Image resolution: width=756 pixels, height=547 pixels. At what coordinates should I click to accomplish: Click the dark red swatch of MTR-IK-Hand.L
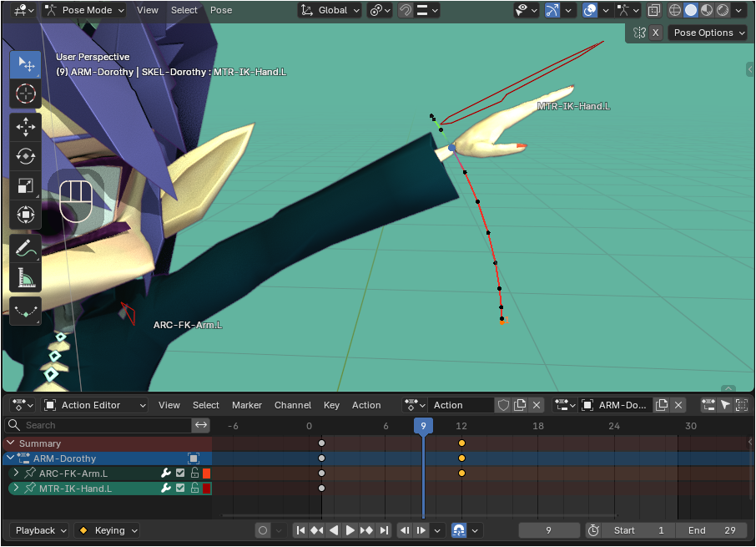206,489
